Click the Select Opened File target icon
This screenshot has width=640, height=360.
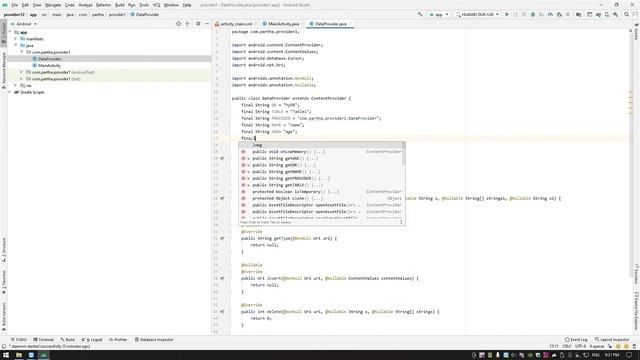178,24
